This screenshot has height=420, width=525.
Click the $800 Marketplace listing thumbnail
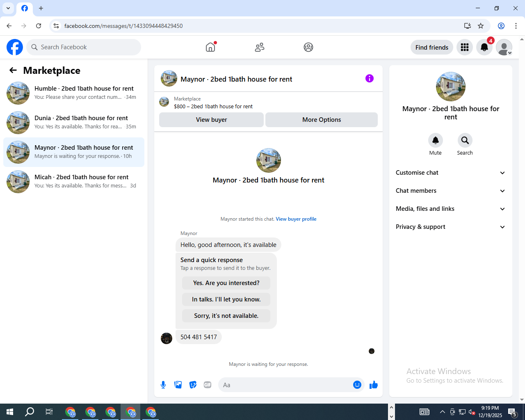click(164, 102)
